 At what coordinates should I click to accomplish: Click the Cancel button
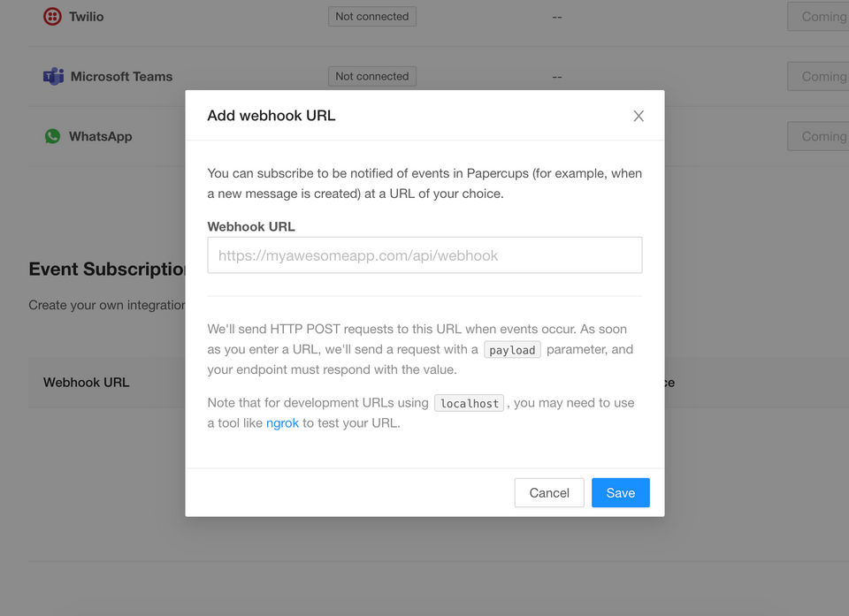tap(549, 492)
